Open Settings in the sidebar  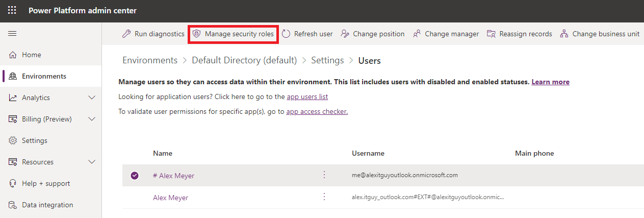click(x=35, y=140)
